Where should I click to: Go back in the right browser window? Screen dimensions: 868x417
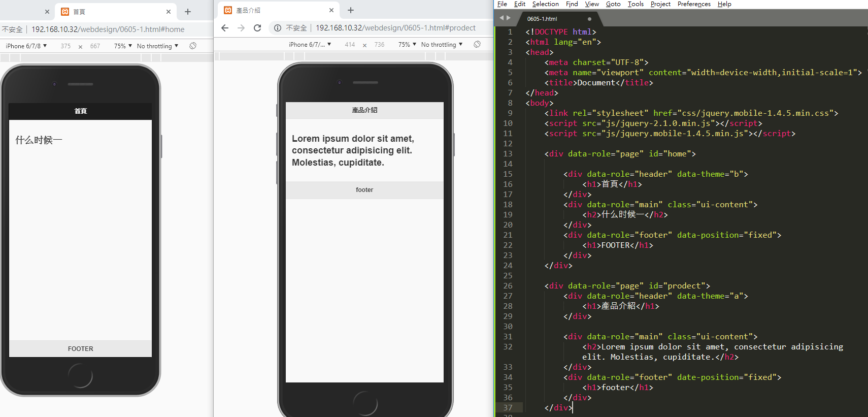tap(225, 28)
